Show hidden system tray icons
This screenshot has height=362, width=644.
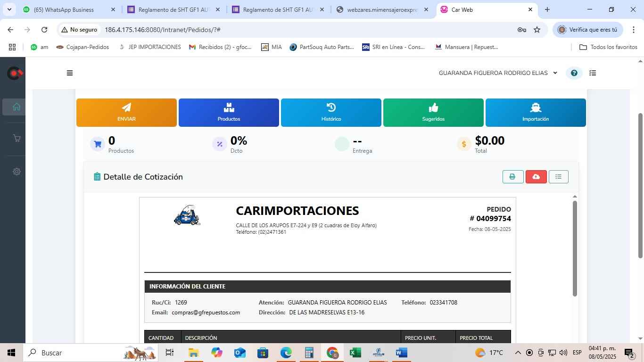point(518,353)
